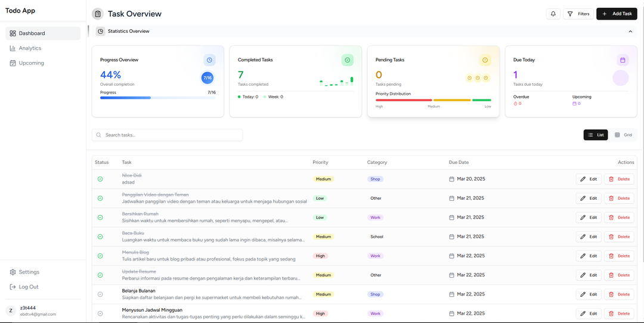Switch to Grid view
The width and height of the screenshot is (644, 323).
point(623,135)
